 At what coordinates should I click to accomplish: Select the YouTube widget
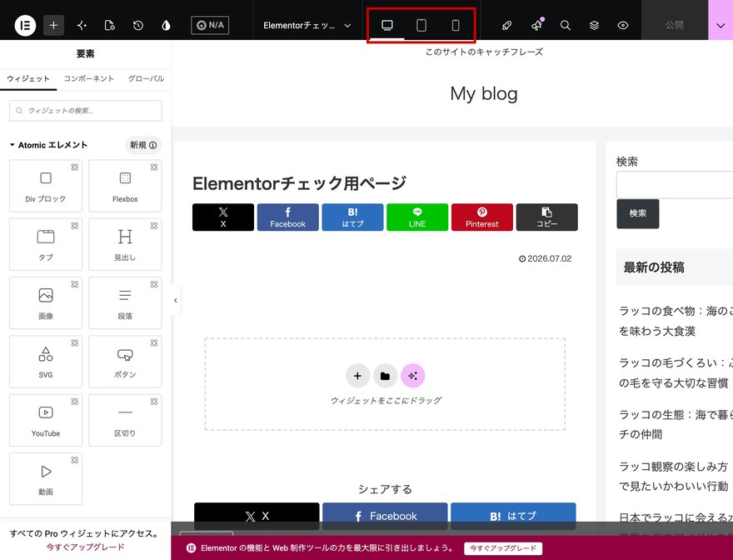click(45, 420)
